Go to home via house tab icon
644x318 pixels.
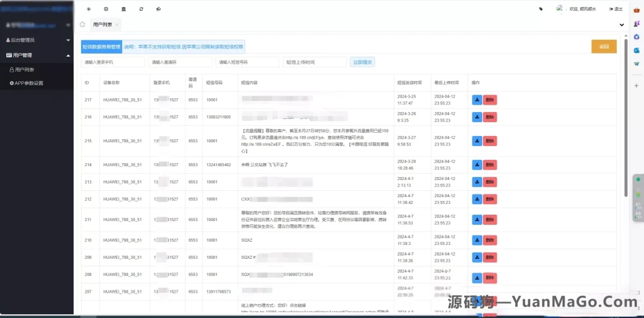pyautogui.click(x=82, y=25)
